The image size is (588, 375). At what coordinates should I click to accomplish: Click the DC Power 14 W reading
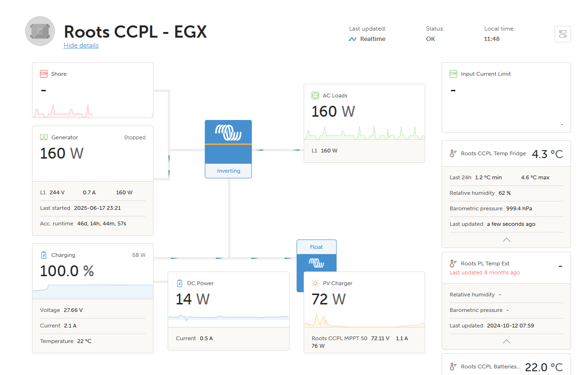(193, 299)
